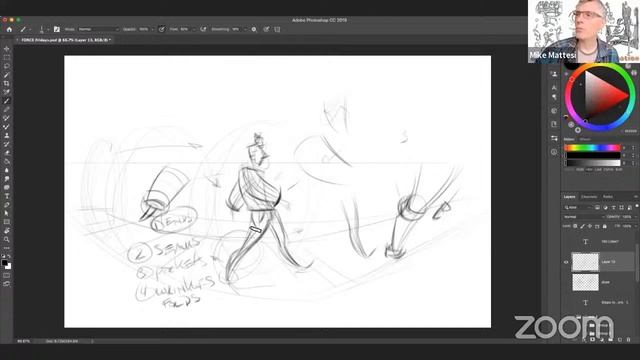640x360 pixels.
Task: Click foreground color swatch in toolbar
Action: 4,262
